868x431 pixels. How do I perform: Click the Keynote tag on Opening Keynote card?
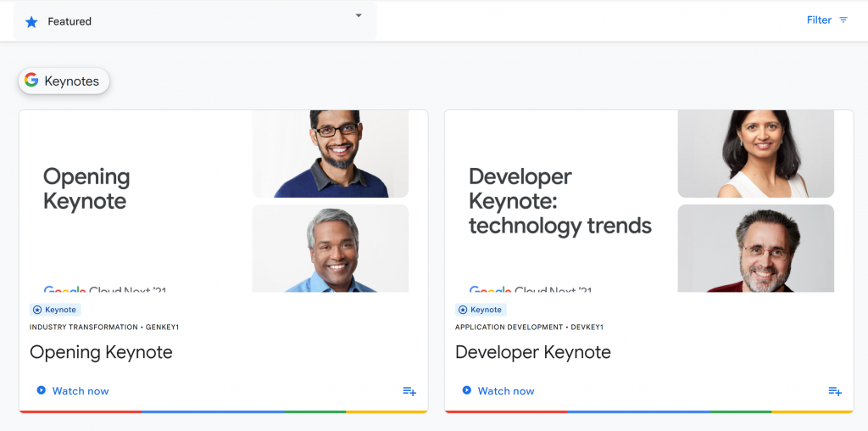pyautogui.click(x=55, y=310)
